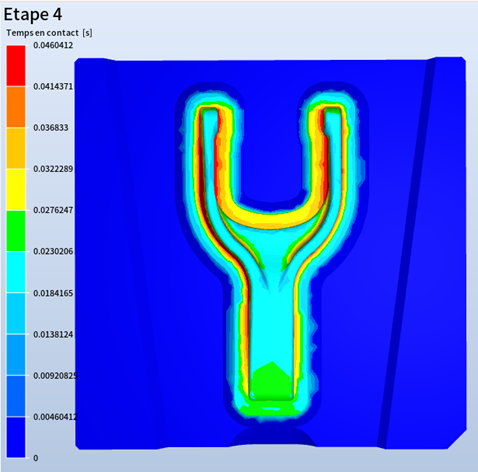Click the legend value 0.036833

[51, 128]
